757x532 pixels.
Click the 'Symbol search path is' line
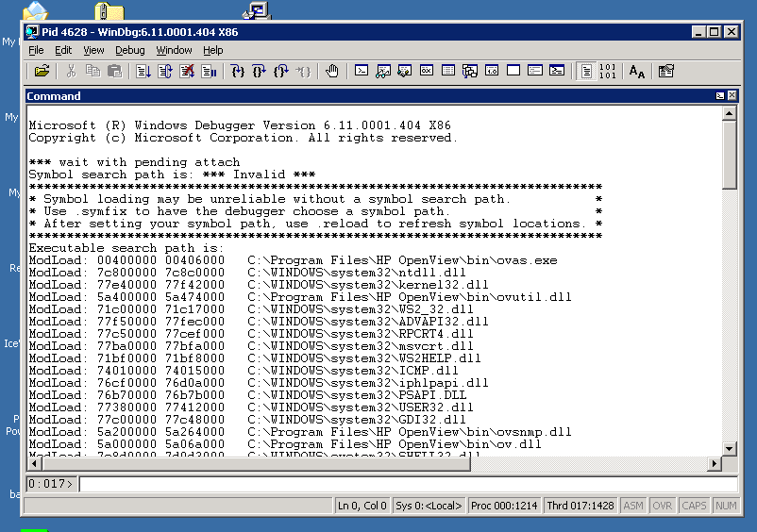(172, 175)
